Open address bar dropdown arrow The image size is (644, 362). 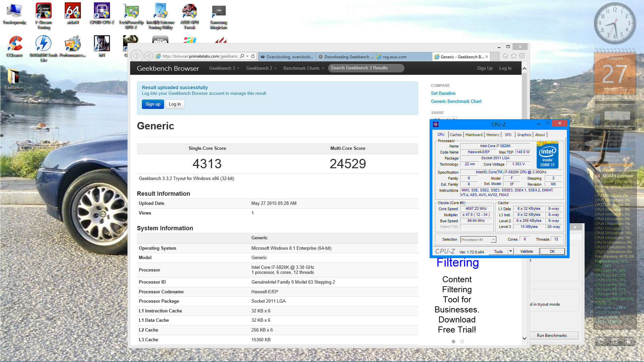(248, 56)
